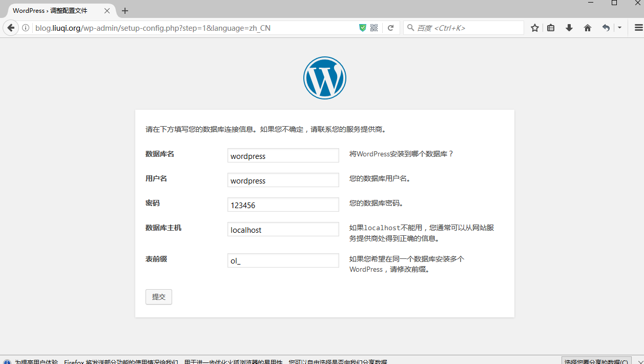Close the WordPress 调整配置文件 tab
644x364 pixels.
[x=107, y=11]
